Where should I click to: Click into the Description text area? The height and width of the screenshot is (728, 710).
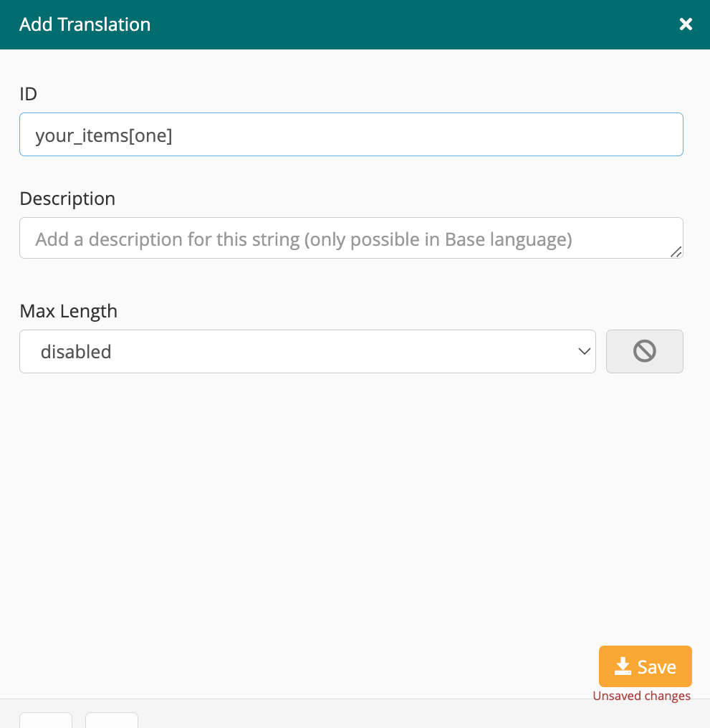tap(351, 238)
